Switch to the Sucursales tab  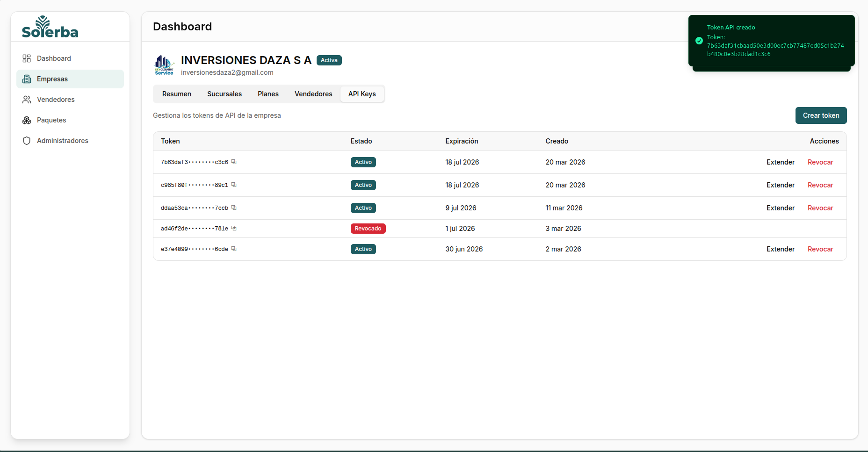tap(224, 94)
